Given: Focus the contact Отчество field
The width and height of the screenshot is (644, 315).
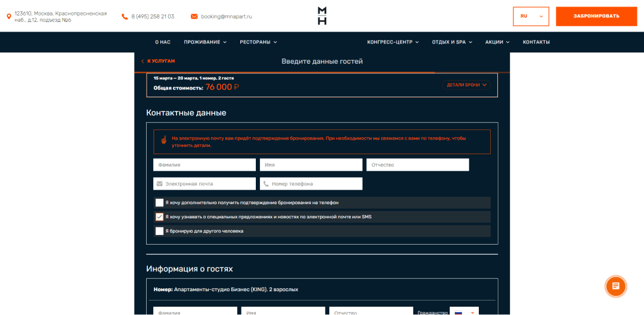Looking at the screenshot, I should coord(417,165).
